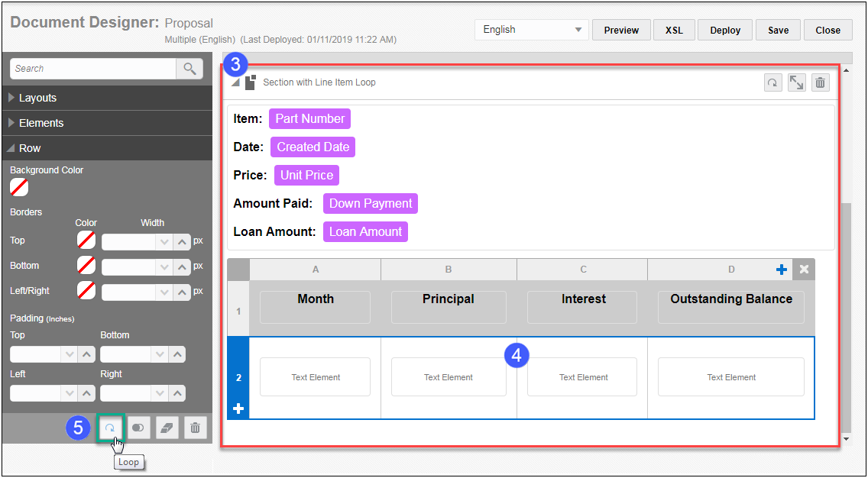Decrease the Bottom border width
Screen dimensions: 868x478
[x=164, y=267]
